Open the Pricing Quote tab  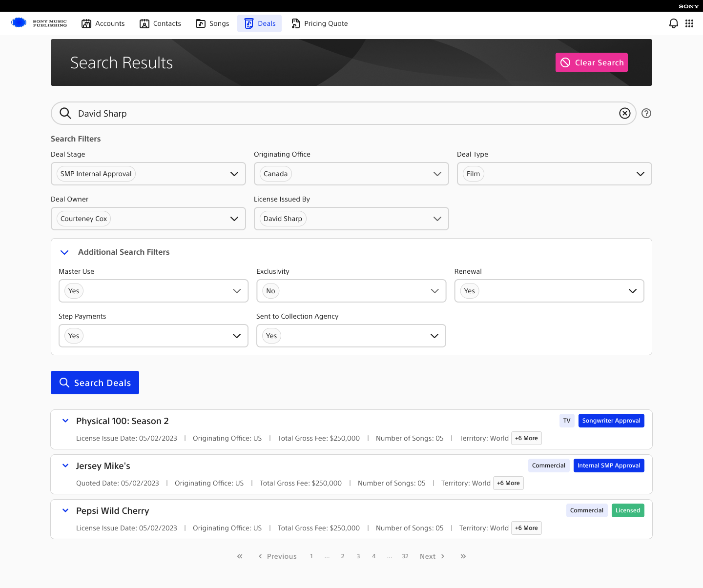[x=320, y=23]
